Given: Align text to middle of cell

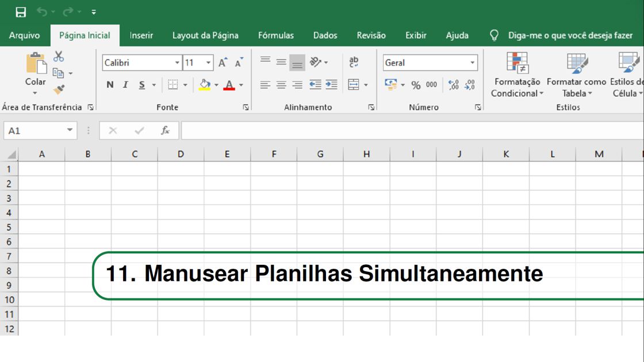Looking at the screenshot, I should pyautogui.click(x=281, y=63).
